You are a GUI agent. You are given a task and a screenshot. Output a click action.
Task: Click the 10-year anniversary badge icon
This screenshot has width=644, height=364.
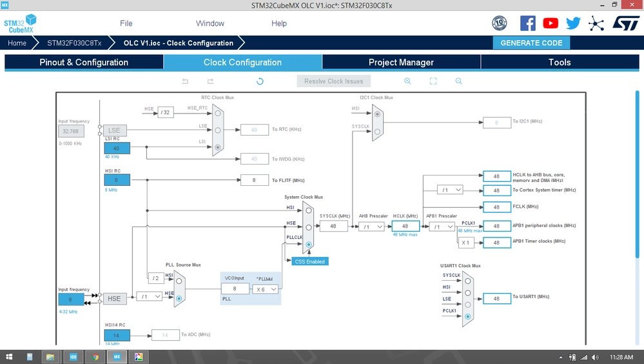[x=500, y=23]
